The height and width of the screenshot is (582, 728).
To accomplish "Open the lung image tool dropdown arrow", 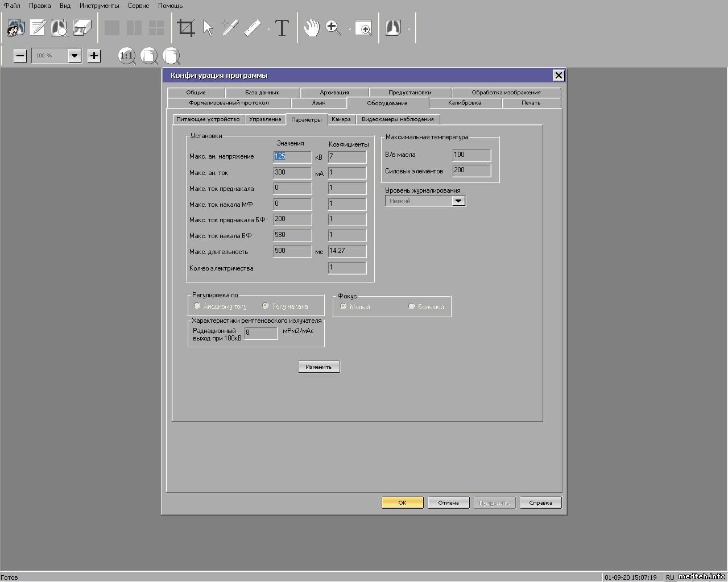I will point(408,28).
